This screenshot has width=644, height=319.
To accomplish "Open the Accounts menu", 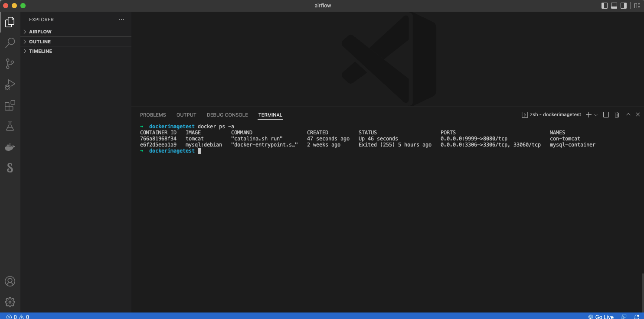I will click(10, 281).
